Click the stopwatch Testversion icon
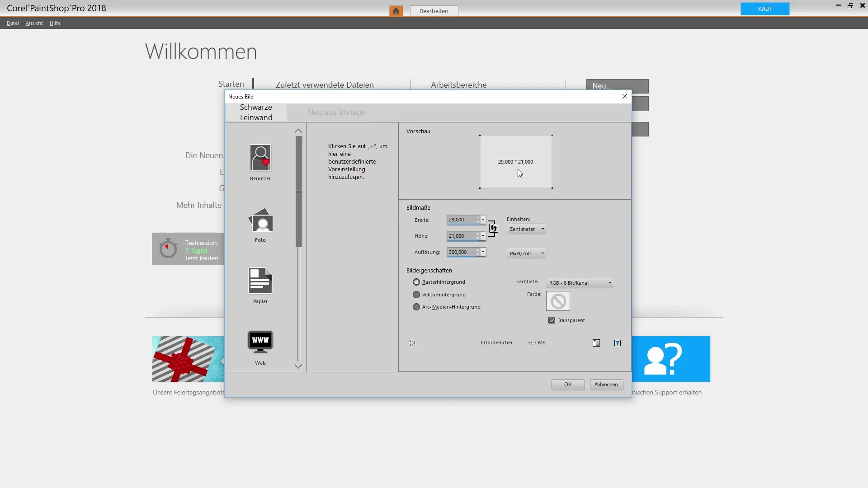The width and height of the screenshot is (868, 488). [x=168, y=248]
